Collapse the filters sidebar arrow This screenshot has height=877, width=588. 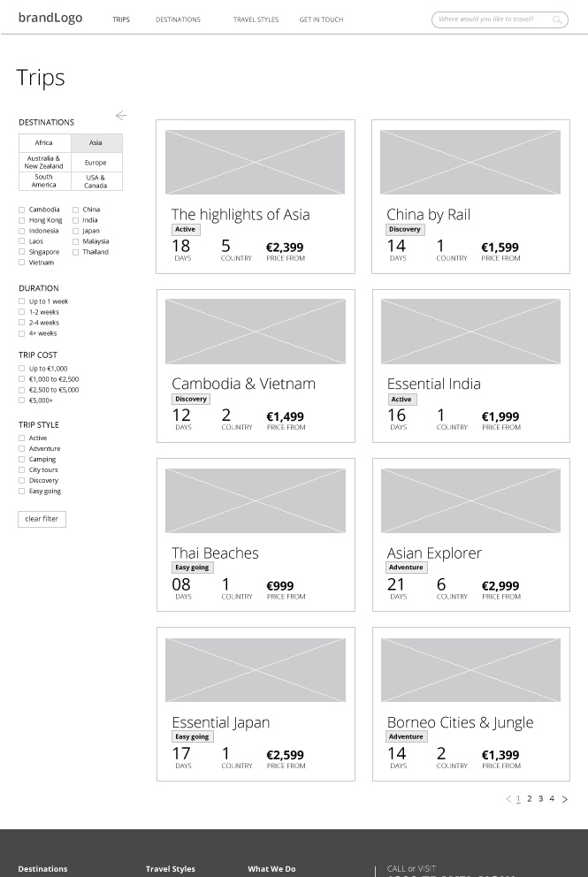[x=121, y=115]
